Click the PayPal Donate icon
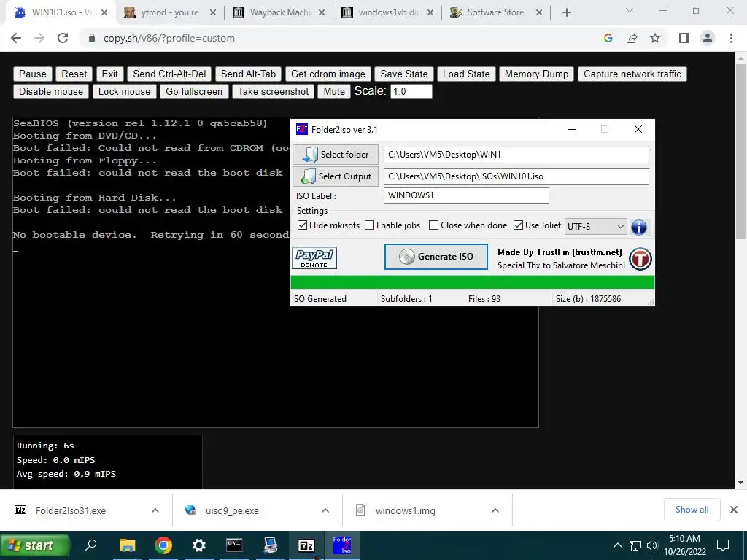Screen dimensions: 747x560 coord(314,258)
